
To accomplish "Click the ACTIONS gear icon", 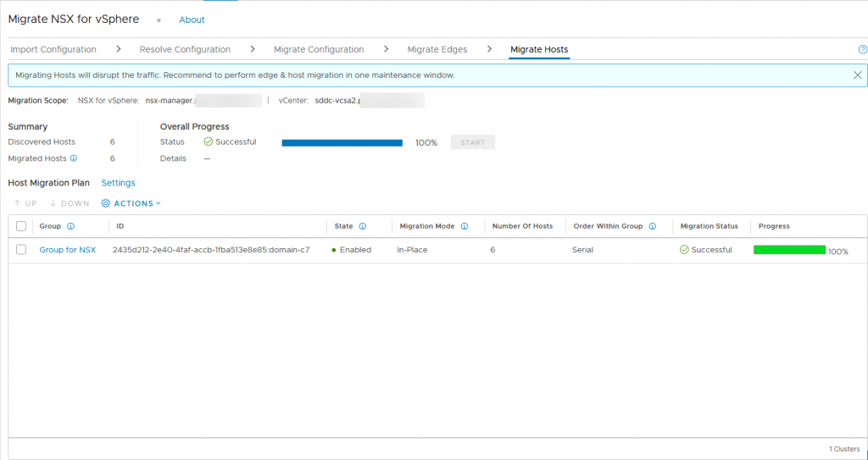I will [x=106, y=203].
